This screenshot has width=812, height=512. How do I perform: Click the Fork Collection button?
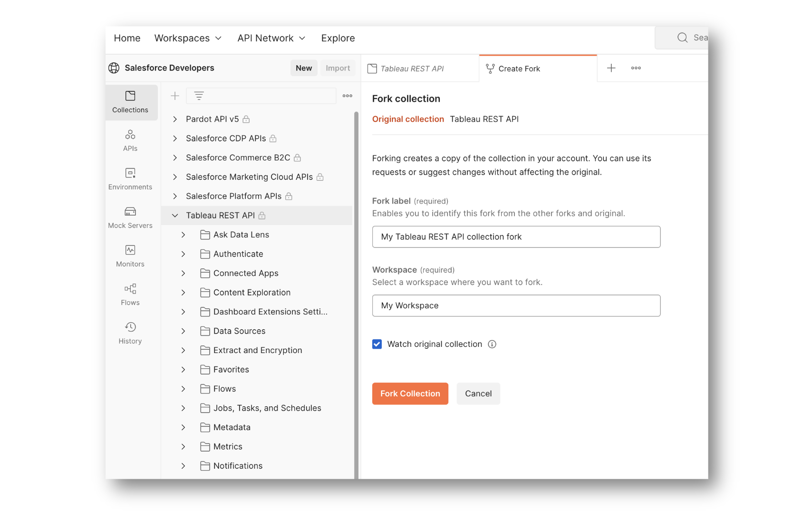410,394
